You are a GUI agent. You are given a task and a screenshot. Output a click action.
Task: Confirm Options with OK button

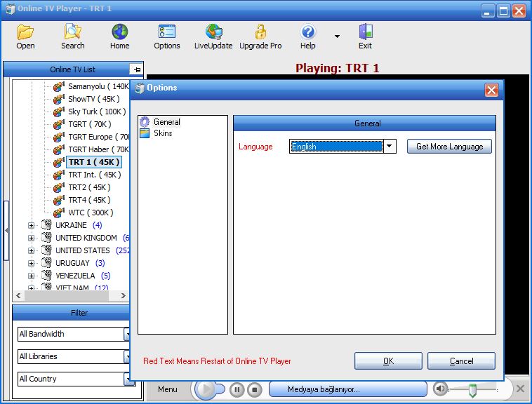[x=388, y=361]
